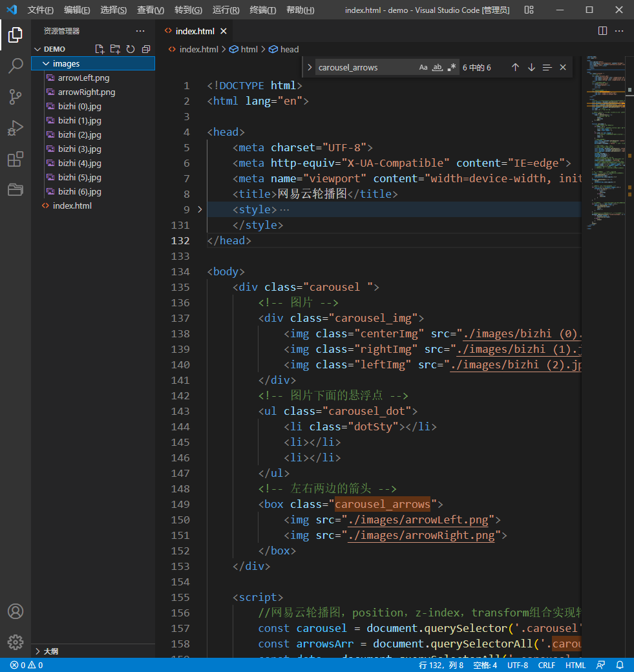Toggle Match Case in find widget

point(423,67)
